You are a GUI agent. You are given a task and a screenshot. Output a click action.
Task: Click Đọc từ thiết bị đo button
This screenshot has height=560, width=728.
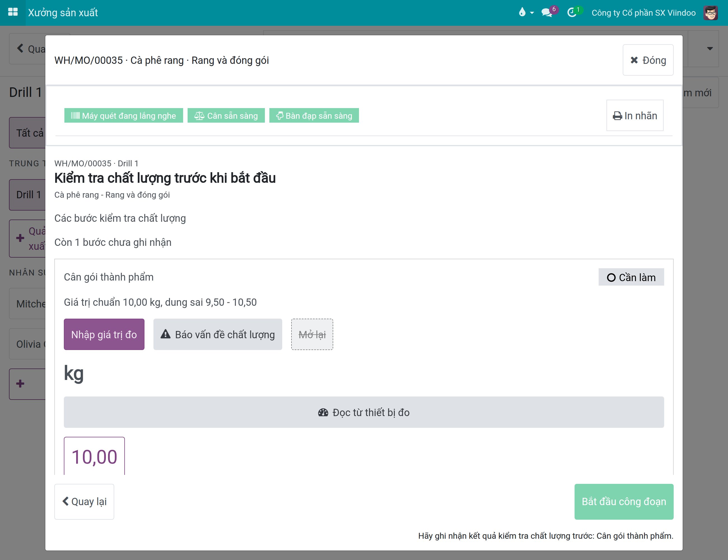click(x=364, y=412)
